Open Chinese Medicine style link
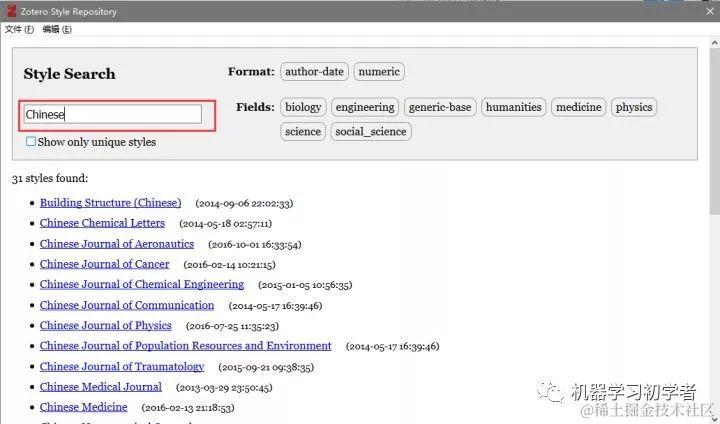 point(84,407)
